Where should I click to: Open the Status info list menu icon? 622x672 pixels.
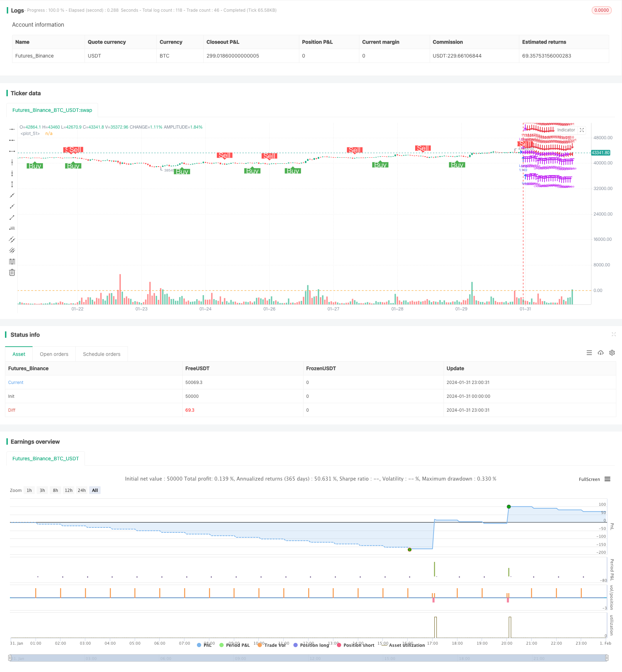tap(589, 353)
